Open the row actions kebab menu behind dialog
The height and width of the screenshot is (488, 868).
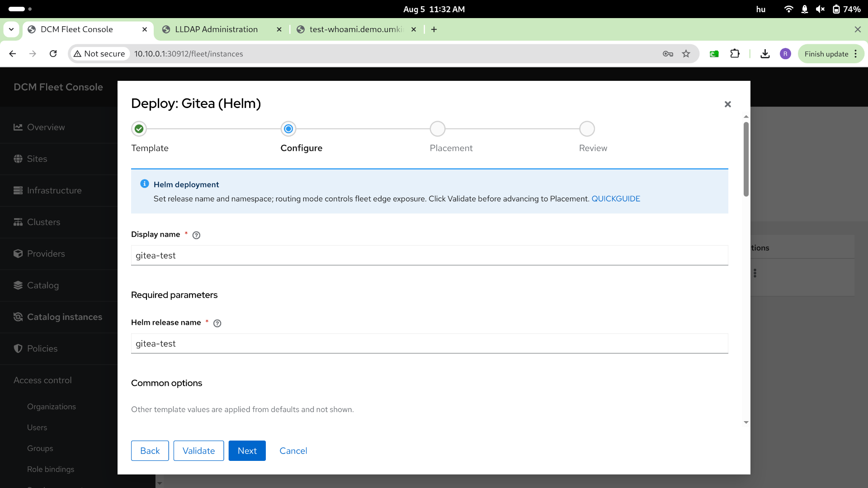(755, 273)
